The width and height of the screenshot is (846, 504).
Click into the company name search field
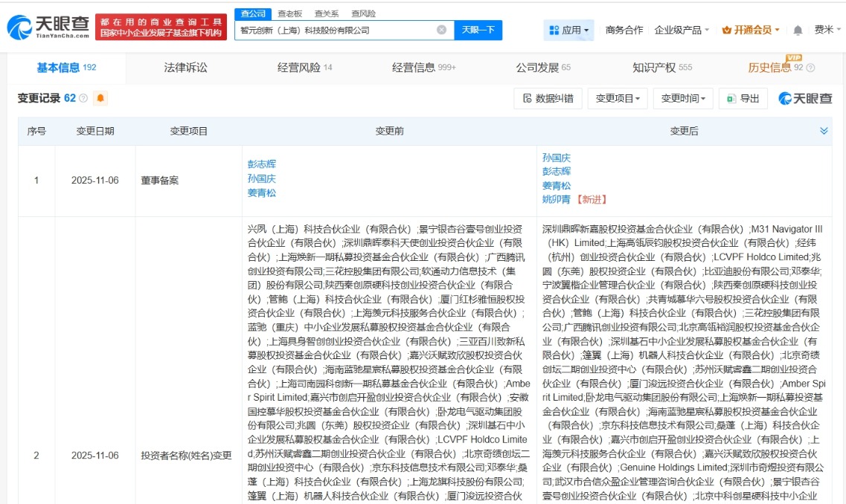click(x=335, y=30)
